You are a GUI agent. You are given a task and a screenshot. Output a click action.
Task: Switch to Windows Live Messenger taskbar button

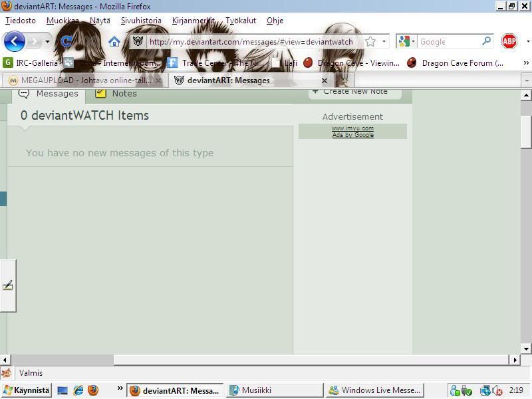(x=374, y=390)
